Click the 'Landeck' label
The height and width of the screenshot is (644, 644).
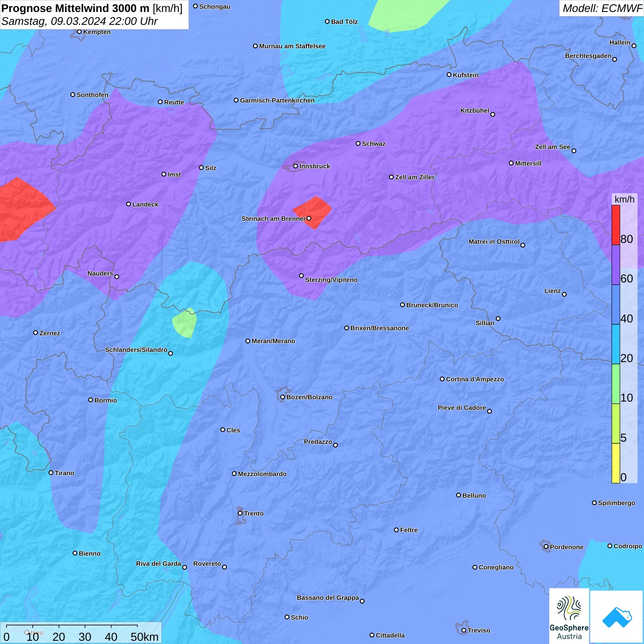point(145,204)
